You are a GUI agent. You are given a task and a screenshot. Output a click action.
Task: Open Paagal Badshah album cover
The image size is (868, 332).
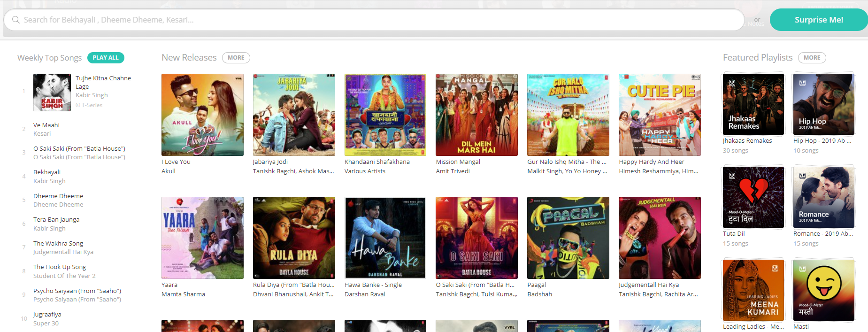click(568, 238)
